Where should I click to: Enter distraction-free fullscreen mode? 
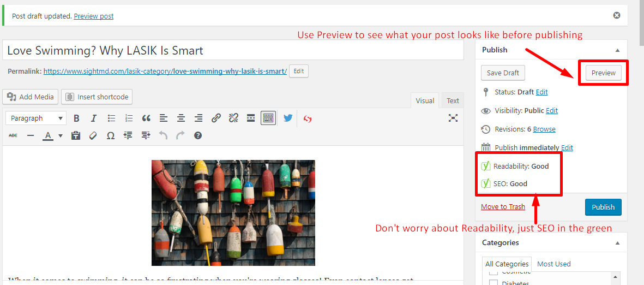(453, 118)
